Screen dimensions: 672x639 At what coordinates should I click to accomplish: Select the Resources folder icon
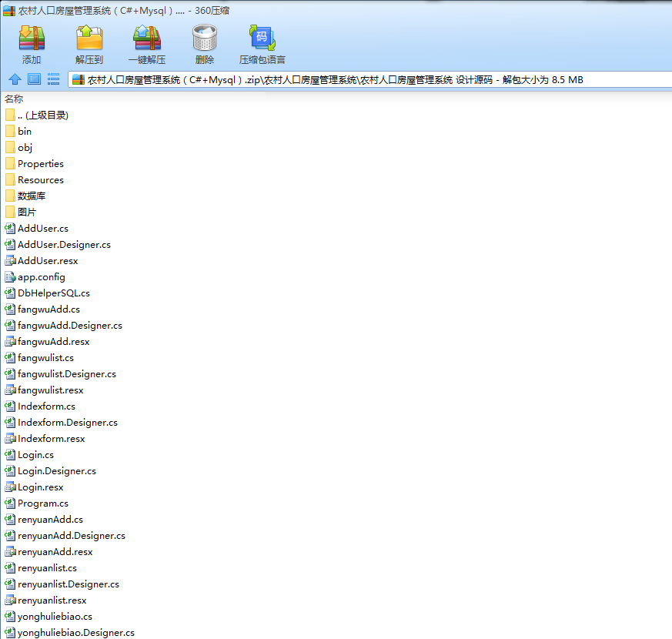[x=10, y=180]
